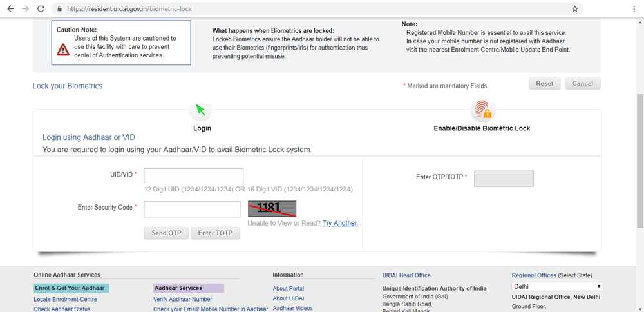Click the padlock site security icon
The image size is (644, 312).
coord(59,9)
